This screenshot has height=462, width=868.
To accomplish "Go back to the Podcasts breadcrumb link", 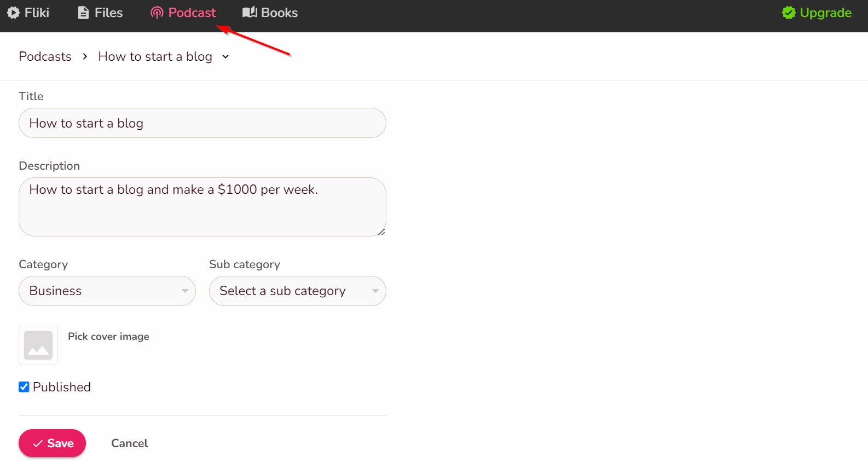I will tap(45, 56).
